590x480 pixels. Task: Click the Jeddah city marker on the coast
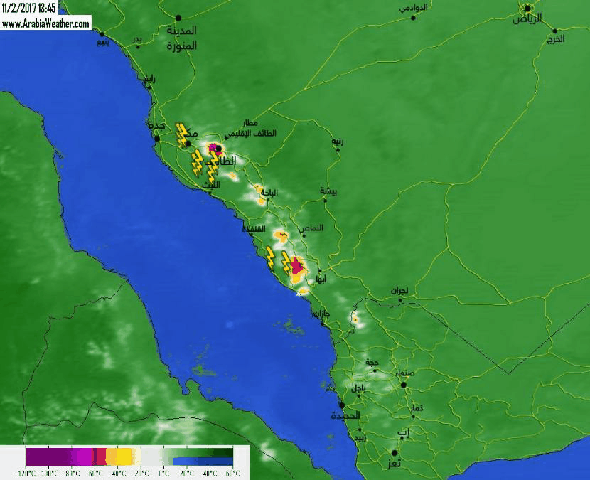click(x=157, y=139)
